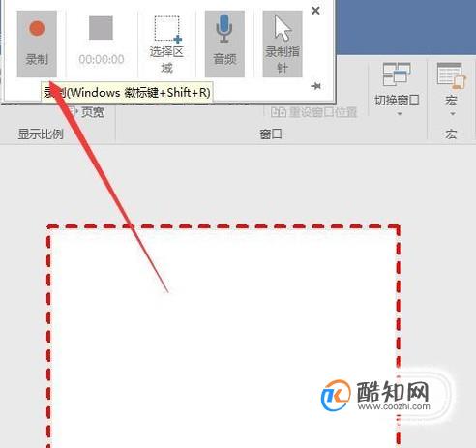This screenshot has height=448, width=476.
Task: Click the 酷知网 orange-blue logo icon
Action: [336, 396]
